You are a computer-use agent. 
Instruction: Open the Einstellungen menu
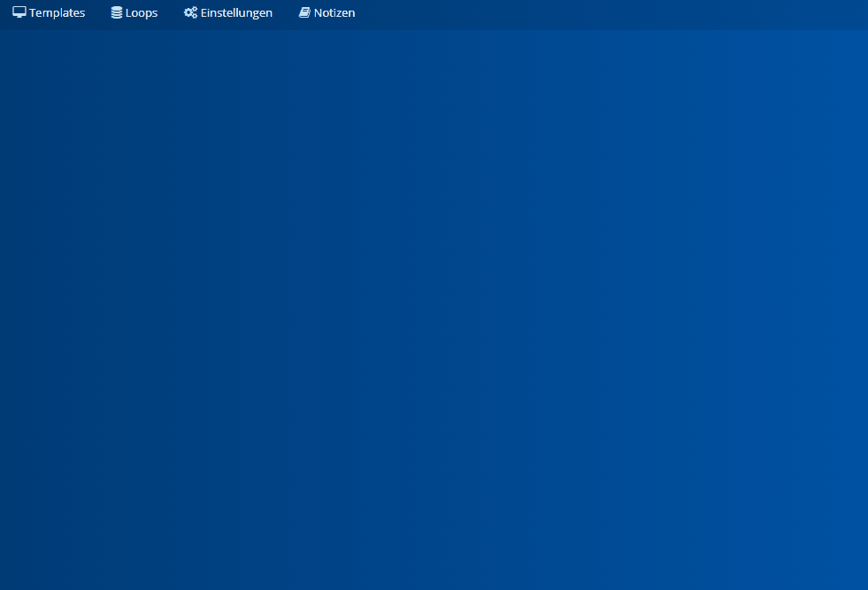point(228,13)
